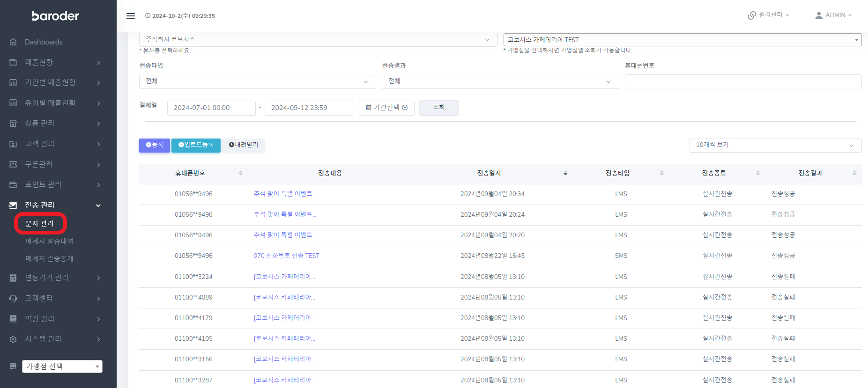This screenshot has height=388, width=868.
Task: Open the 가맹점 선택 dropdown in sidebar
Action: 62,366
